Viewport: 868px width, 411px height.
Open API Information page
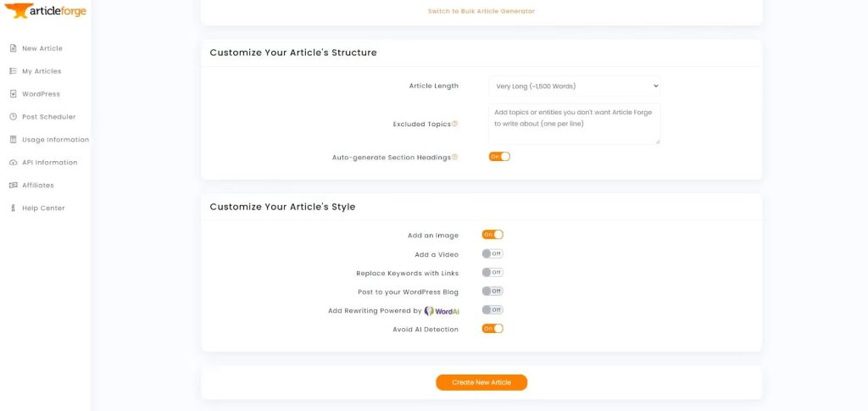coord(50,163)
